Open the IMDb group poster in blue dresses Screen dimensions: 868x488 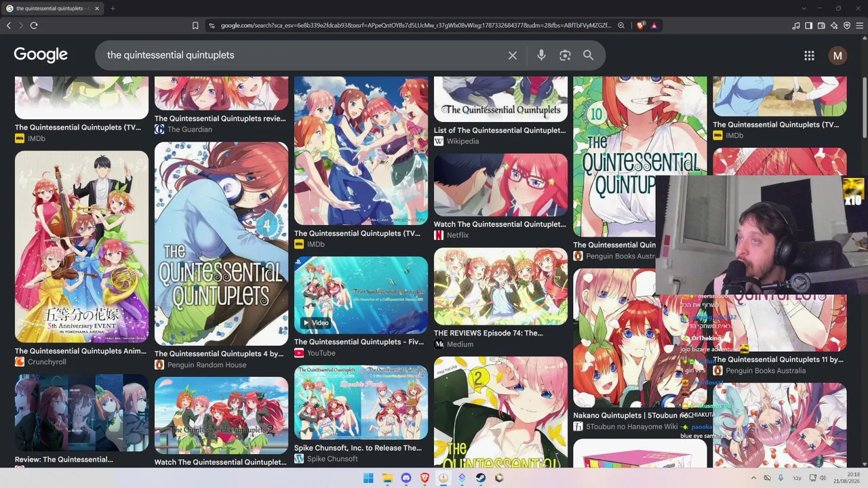[x=361, y=150]
